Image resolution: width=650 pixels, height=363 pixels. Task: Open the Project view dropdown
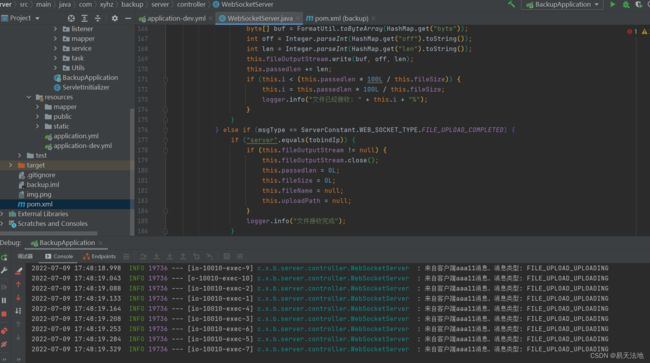pos(21,18)
